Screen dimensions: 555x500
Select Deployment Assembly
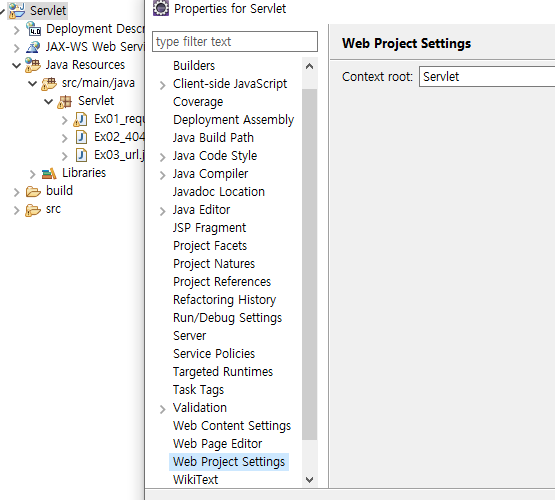(x=234, y=120)
